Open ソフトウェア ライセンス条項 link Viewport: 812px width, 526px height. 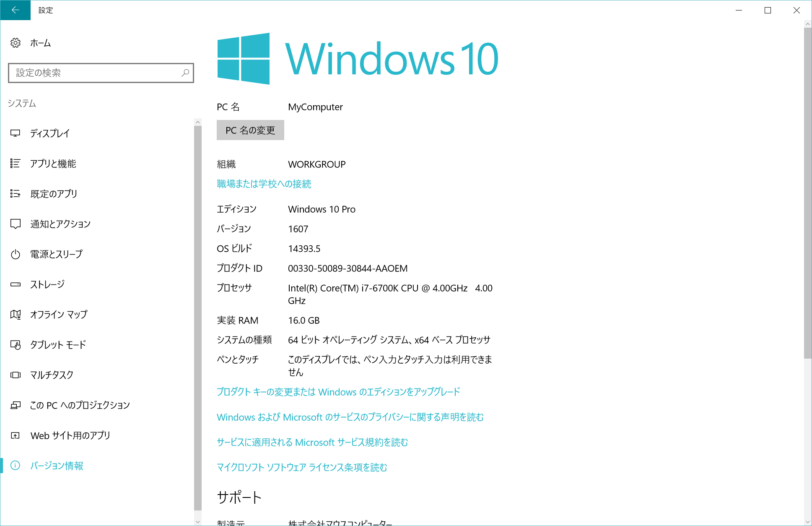[x=302, y=467]
